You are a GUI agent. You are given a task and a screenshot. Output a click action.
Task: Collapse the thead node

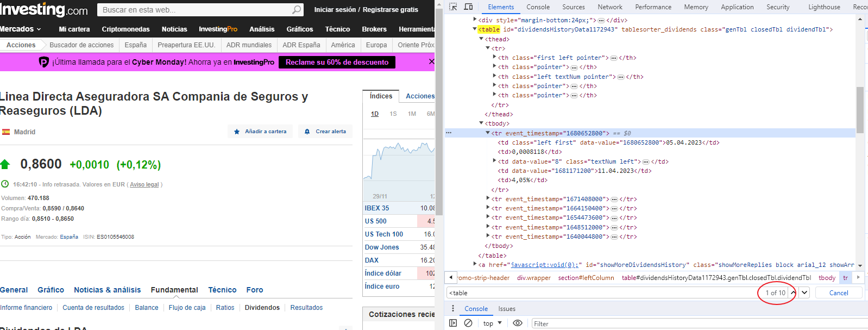481,39
